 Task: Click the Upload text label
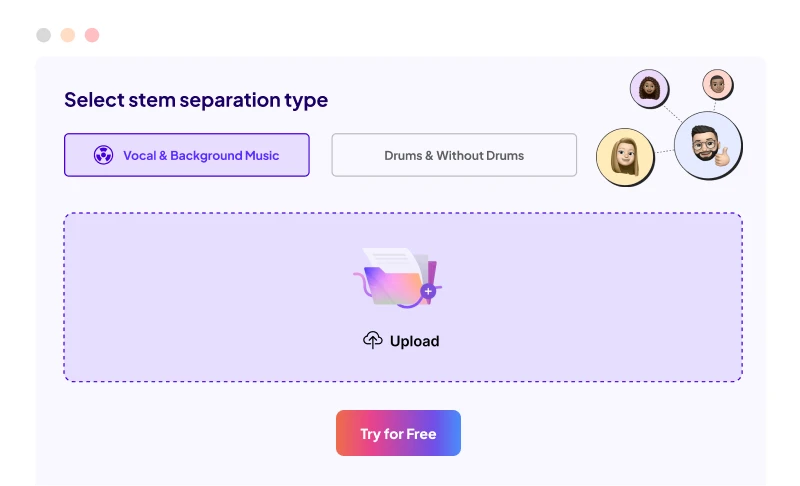414,341
